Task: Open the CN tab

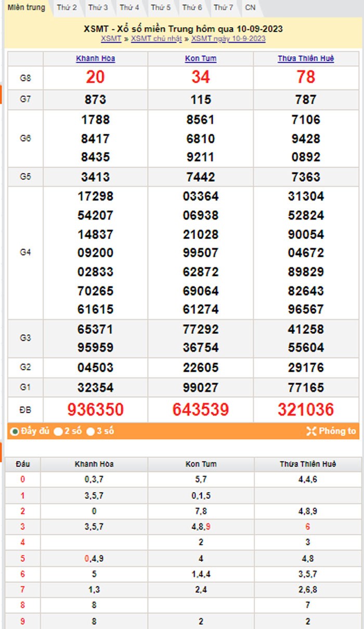Action: pyautogui.click(x=250, y=8)
